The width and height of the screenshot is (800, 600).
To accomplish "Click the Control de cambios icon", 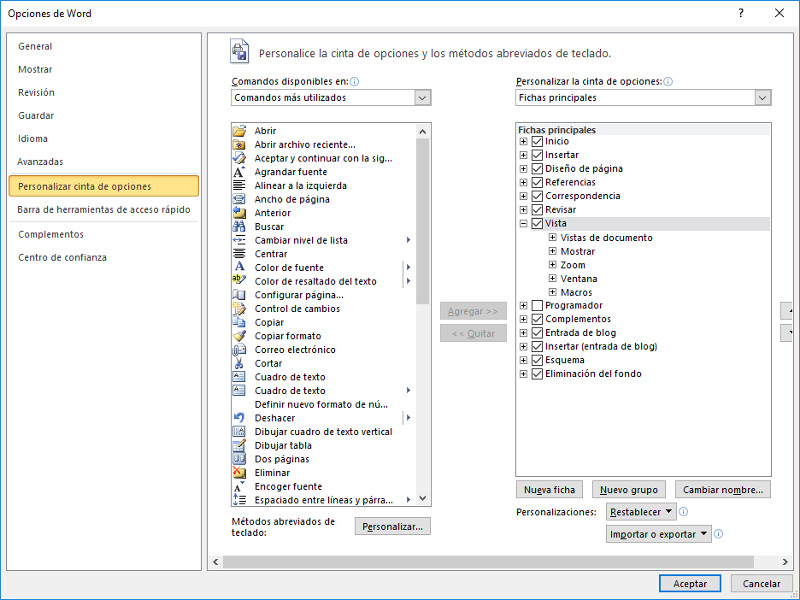I will point(239,309).
